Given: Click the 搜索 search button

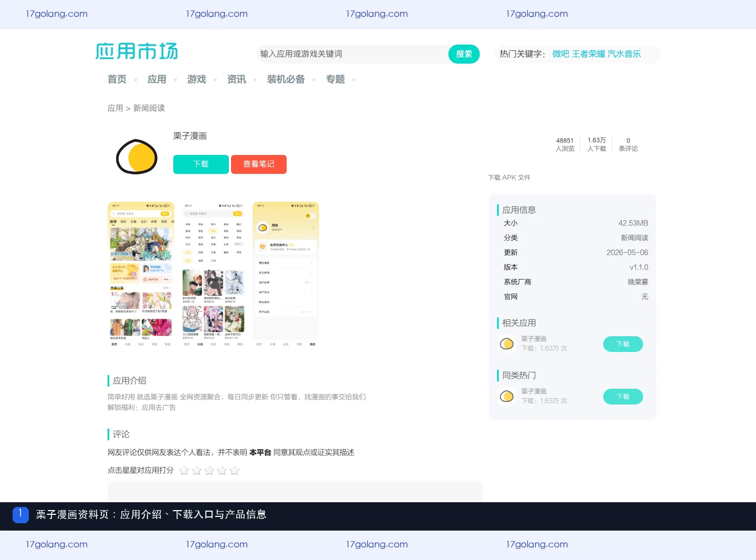Looking at the screenshot, I should 464,54.
